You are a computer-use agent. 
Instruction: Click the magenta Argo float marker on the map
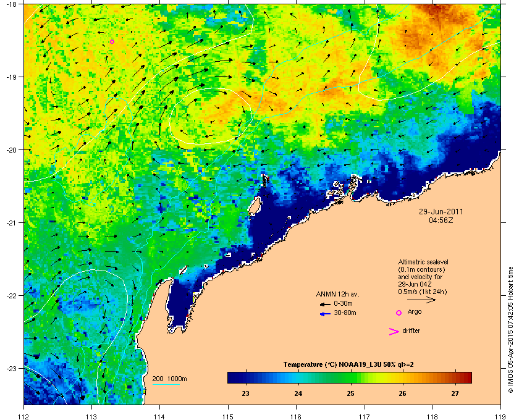click(x=112, y=42)
